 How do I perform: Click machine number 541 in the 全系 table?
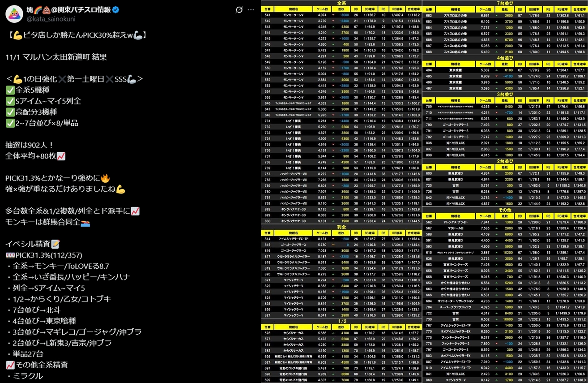267,15
